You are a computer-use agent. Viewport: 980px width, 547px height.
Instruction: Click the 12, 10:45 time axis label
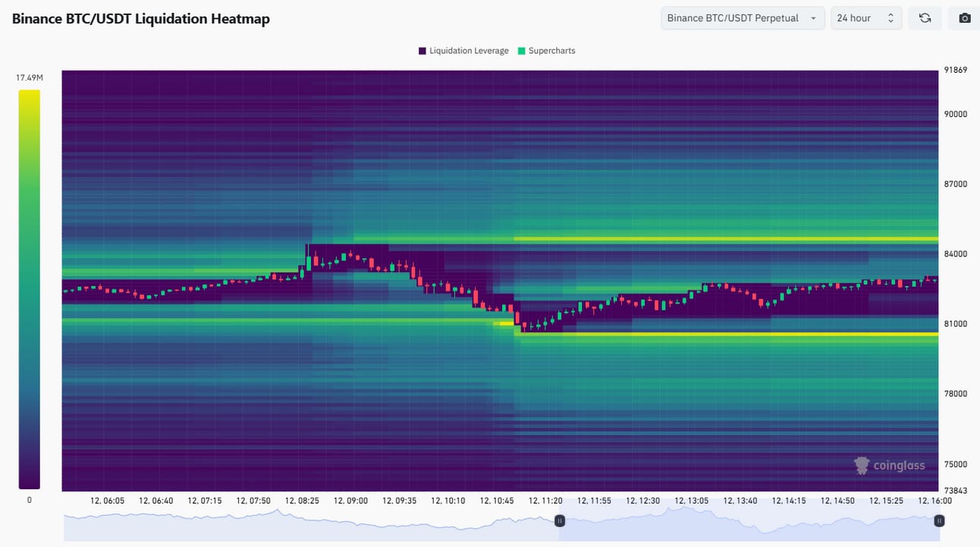(497, 501)
